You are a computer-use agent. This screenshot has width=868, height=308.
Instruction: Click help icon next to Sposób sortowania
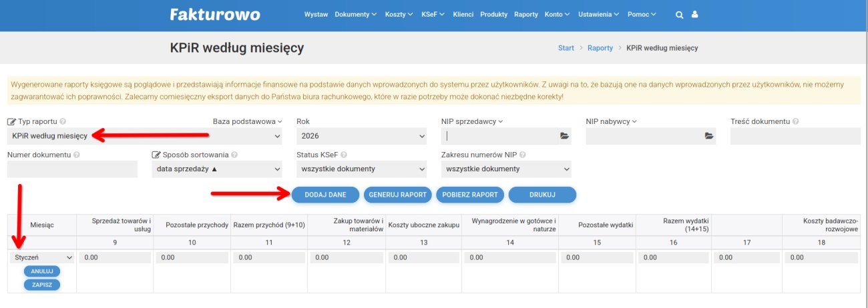tap(235, 155)
